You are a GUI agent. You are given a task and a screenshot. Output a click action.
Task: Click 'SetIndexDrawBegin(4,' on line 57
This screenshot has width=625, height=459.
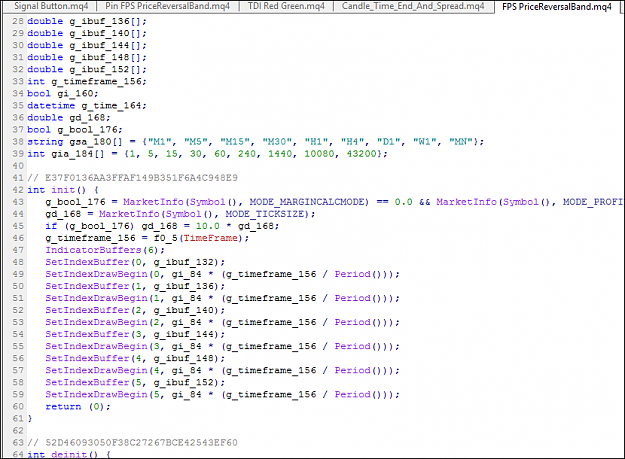point(105,370)
